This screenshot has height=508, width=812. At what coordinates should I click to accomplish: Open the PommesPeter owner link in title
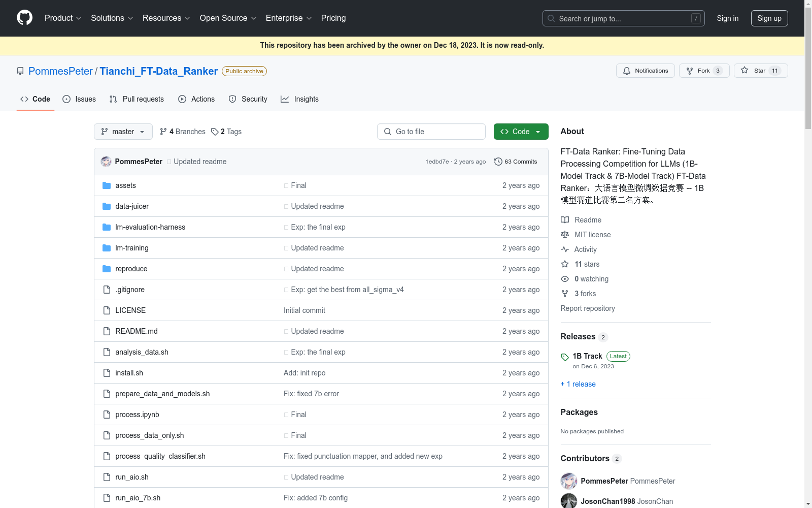tap(60, 71)
